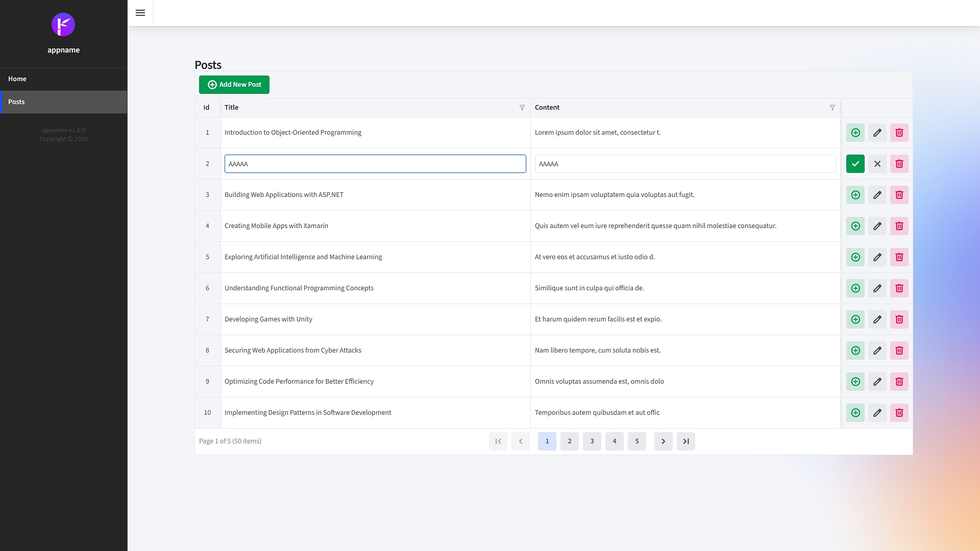Focus the Content input in row 2
The width and height of the screenshot is (980, 551).
tap(685, 164)
